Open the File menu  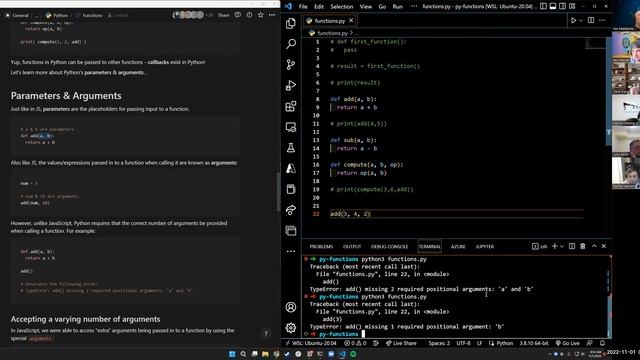click(303, 7)
